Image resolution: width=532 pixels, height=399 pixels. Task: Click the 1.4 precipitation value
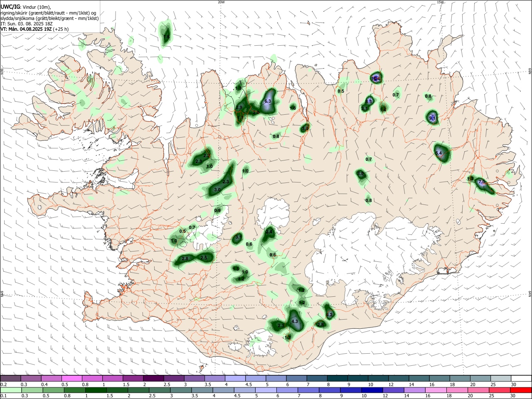click(383, 110)
